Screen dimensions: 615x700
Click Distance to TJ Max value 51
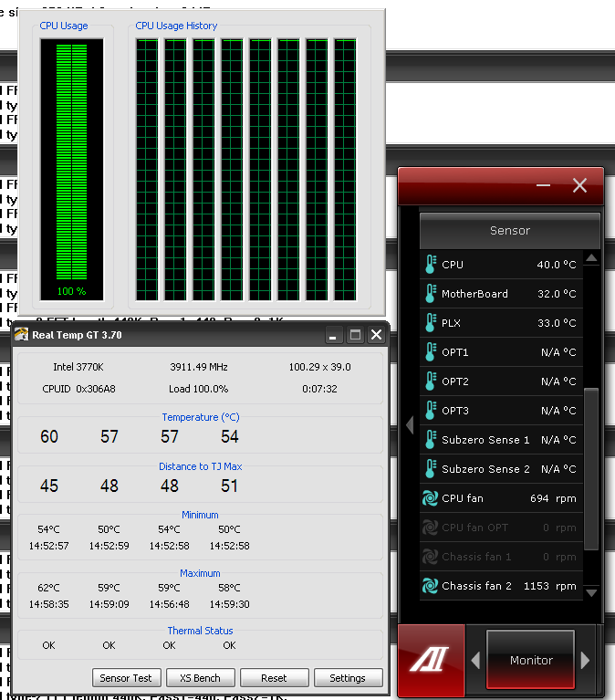tap(229, 486)
